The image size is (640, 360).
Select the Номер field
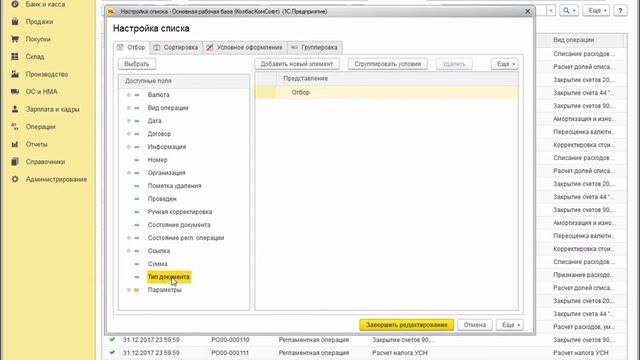158,160
